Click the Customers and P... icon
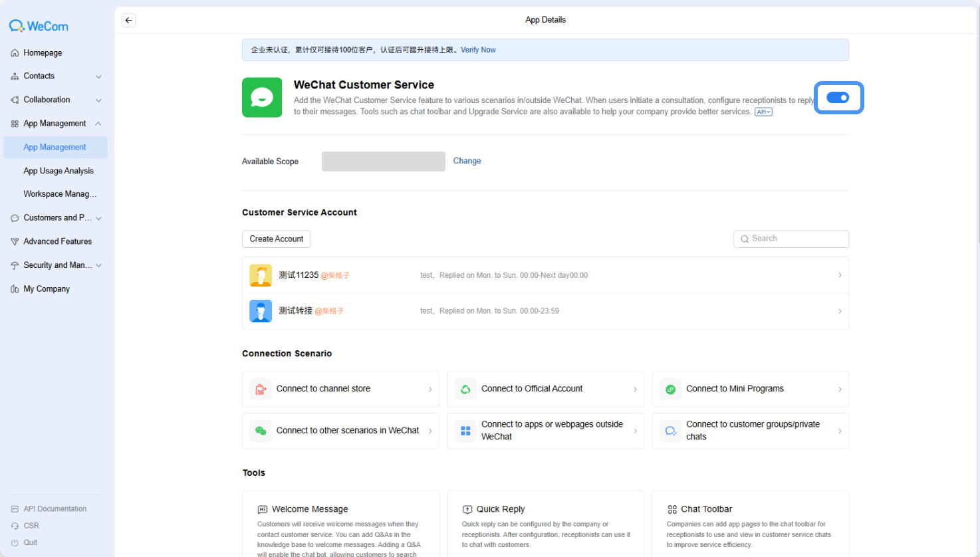This screenshot has width=980, height=557. coord(15,218)
